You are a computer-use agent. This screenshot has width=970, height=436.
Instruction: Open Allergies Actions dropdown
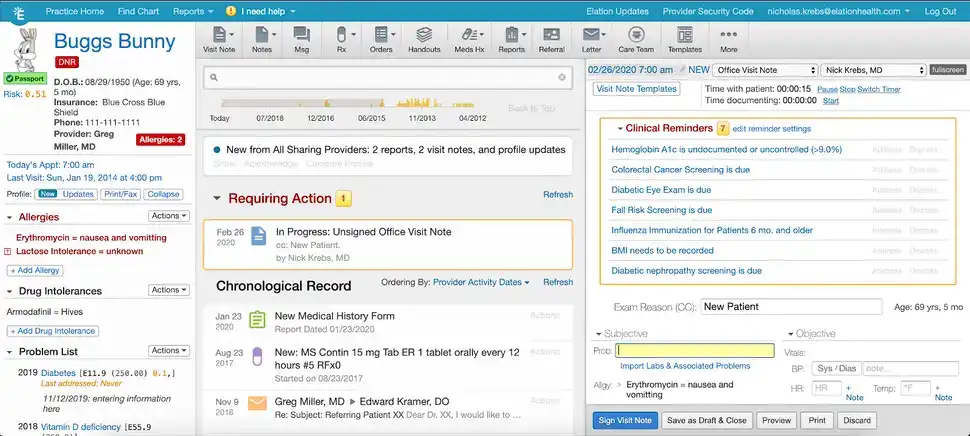pos(169,216)
